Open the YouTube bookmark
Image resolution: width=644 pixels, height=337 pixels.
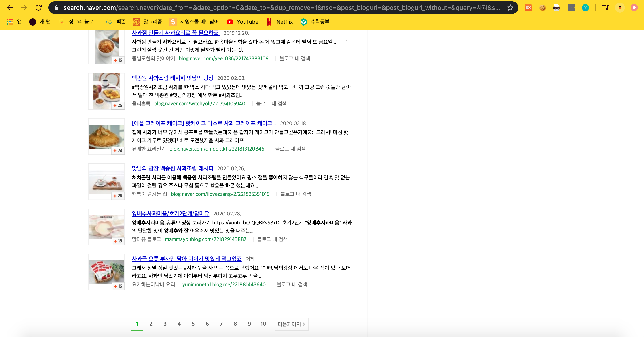242,22
